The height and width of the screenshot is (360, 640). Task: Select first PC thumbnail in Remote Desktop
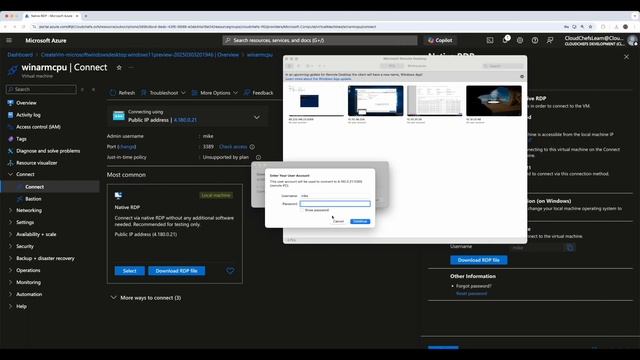point(316,101)
